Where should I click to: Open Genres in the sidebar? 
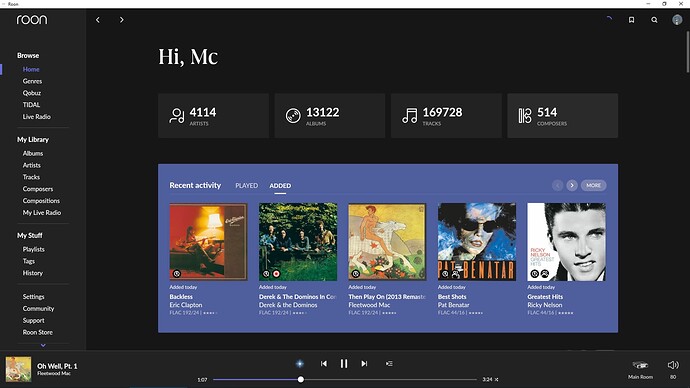pos(33,81)
